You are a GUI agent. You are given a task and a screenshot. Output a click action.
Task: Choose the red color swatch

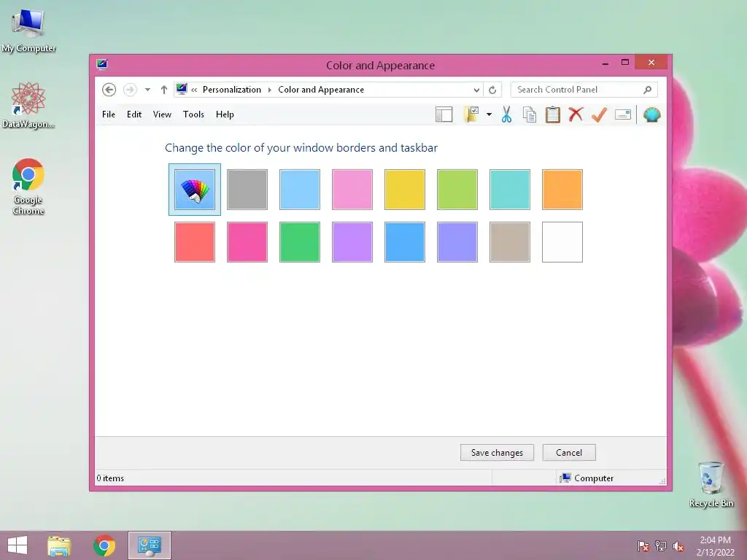[x=194, y=242]
